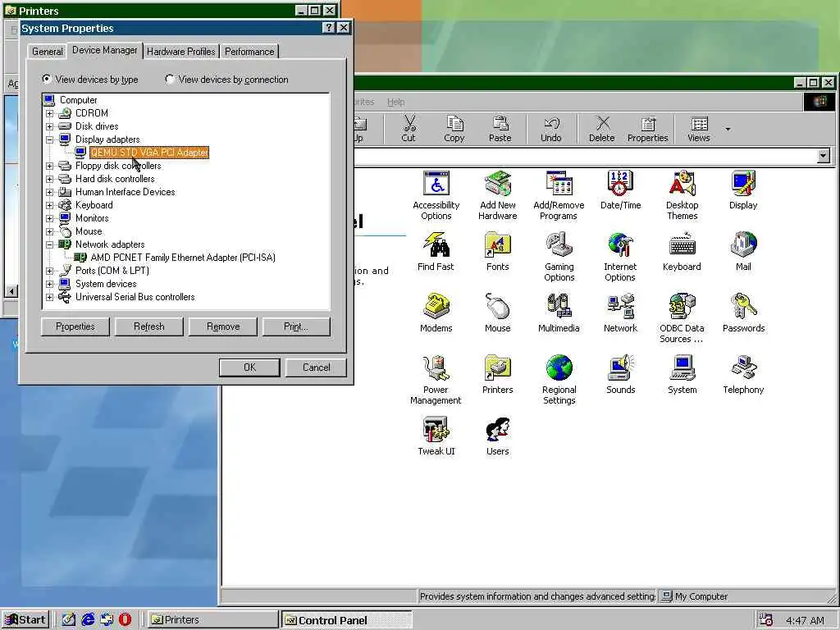Click the Remove button
The width and height of the screenshot is (840, 630).
tap(223, 326)
